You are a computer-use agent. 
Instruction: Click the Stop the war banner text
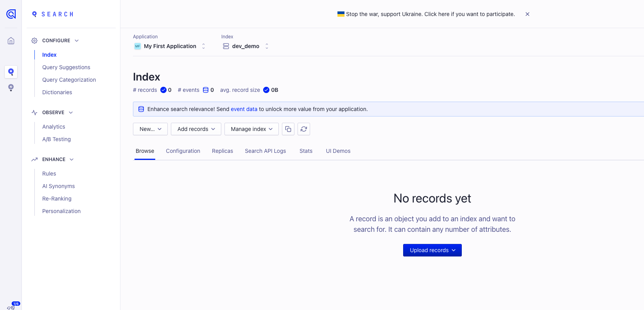431,14
